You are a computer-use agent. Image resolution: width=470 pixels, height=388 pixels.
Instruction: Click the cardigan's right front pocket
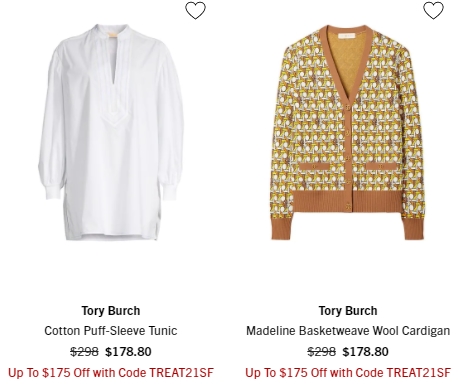(x=382, y=167)
